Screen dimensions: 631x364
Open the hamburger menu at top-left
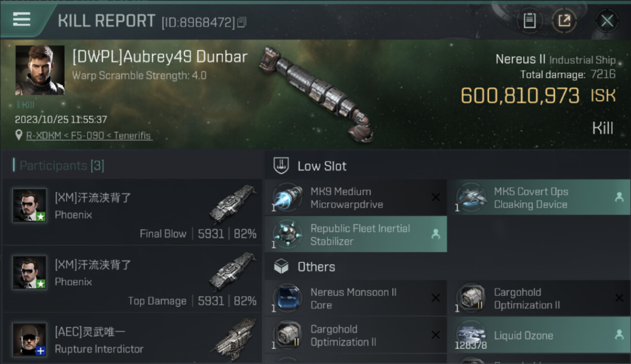click(x=22, y=19)
